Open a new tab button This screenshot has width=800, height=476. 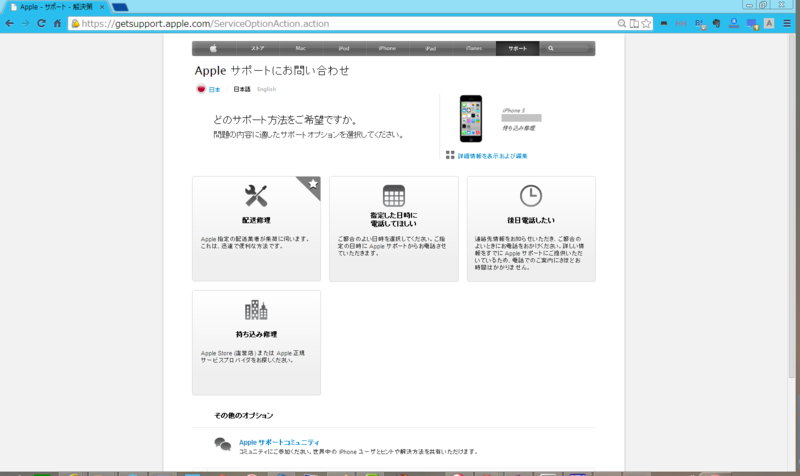point(120,7)
